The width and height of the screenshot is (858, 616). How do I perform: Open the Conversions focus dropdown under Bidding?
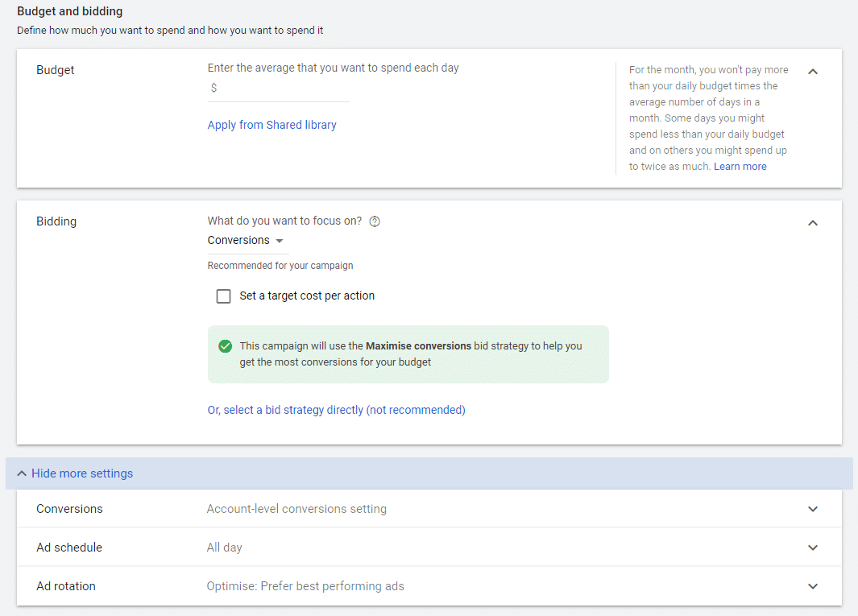[x=246, y=241]
